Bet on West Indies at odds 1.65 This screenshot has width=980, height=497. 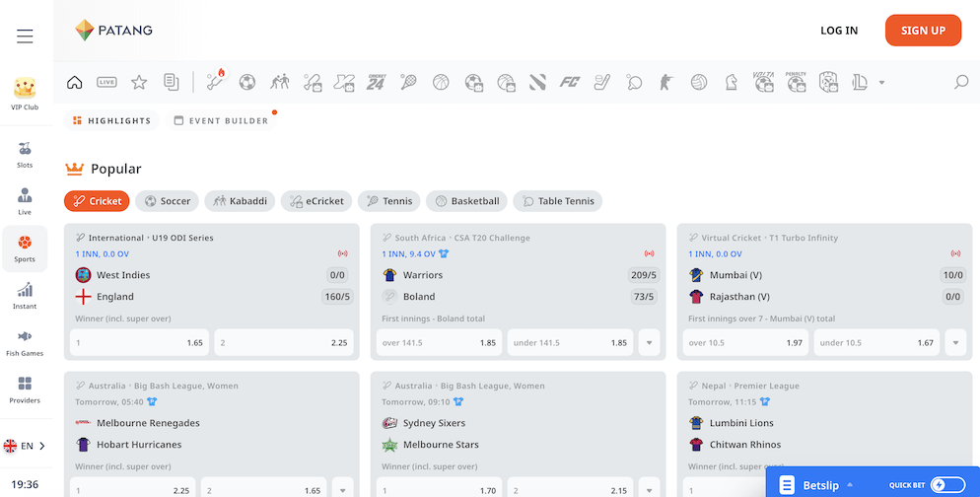pyautogui.click(x=139, y=343)
